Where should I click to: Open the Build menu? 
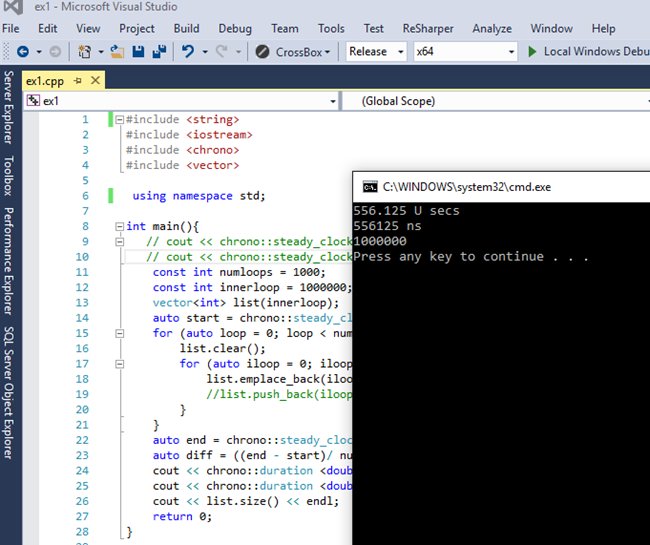click(x=187, y=29)
